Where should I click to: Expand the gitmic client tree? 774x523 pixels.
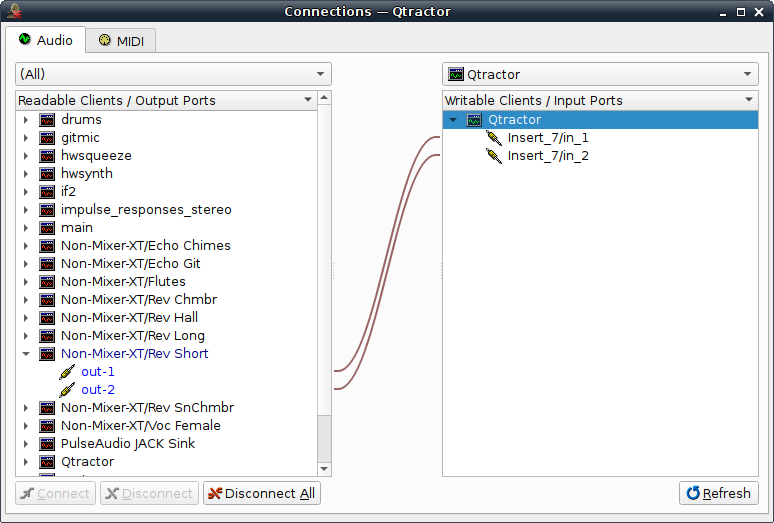tap(26, 138)
